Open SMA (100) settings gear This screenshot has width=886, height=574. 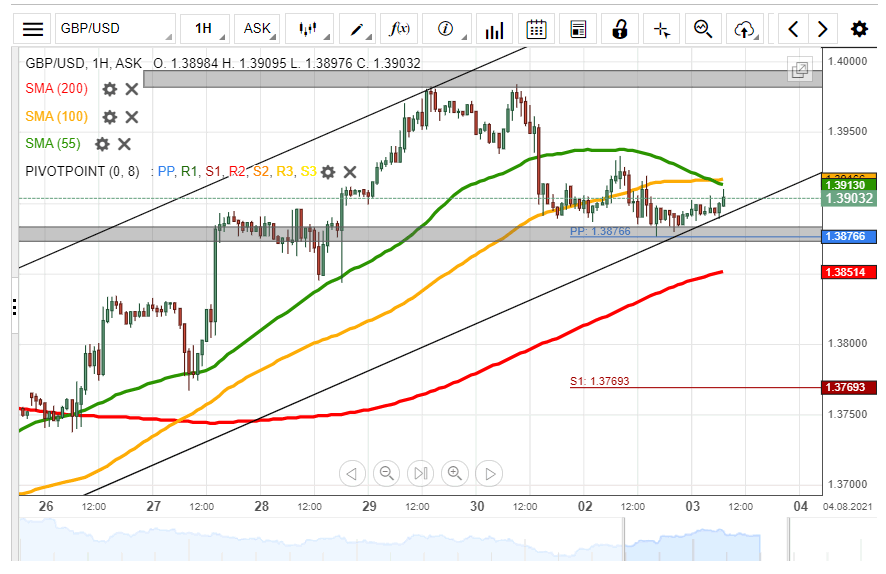tap(110, 117)
